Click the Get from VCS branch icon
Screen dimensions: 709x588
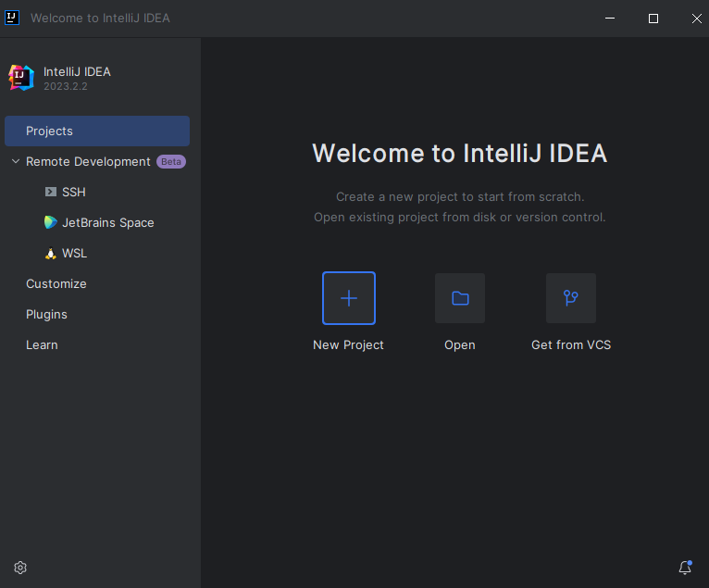coord(571,298)
